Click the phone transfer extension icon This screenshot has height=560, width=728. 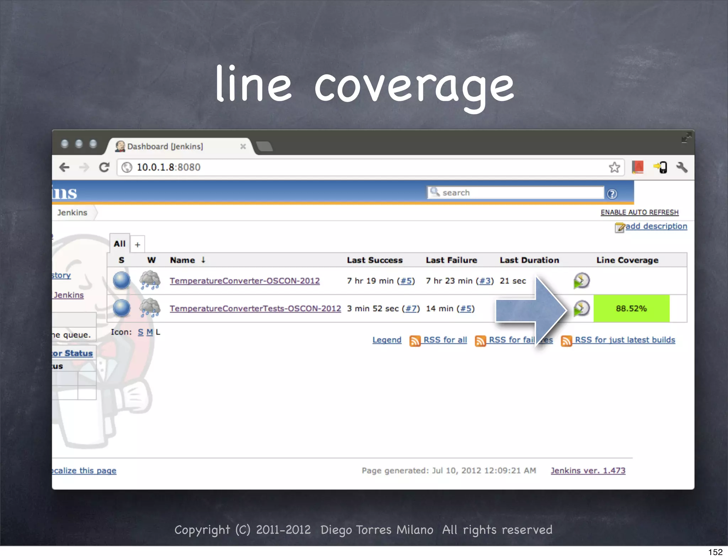(660, 167)
